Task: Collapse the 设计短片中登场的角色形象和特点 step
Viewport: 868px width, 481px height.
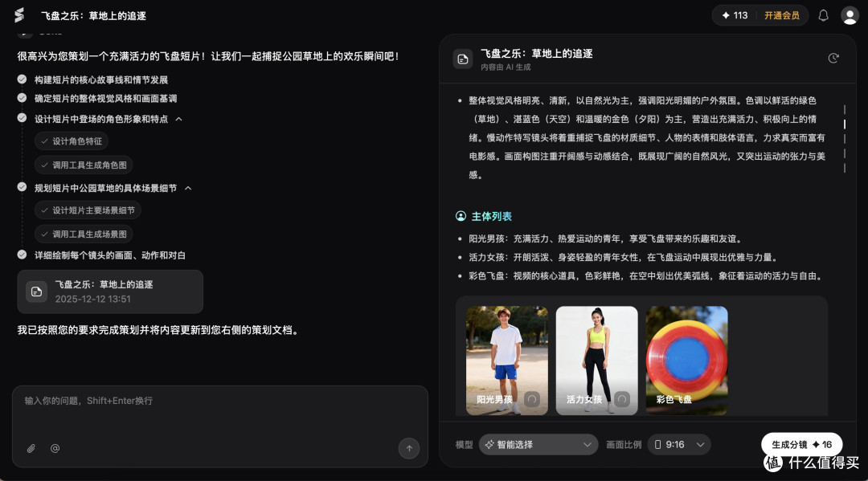Action: pos(178,119)
